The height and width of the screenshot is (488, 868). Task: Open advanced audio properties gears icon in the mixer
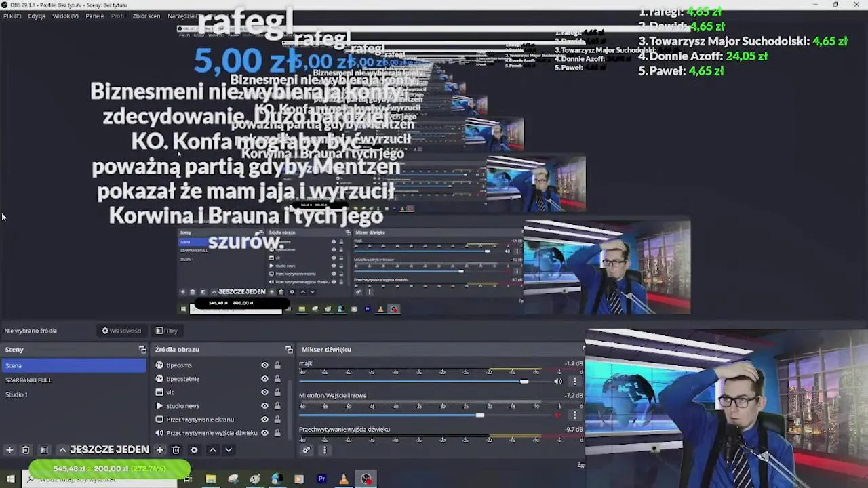click(307, 450)
